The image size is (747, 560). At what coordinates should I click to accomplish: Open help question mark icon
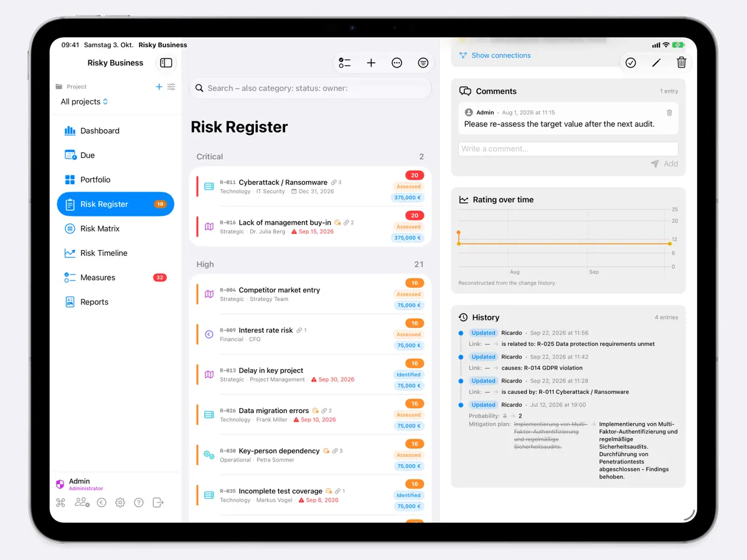(139, 503)
